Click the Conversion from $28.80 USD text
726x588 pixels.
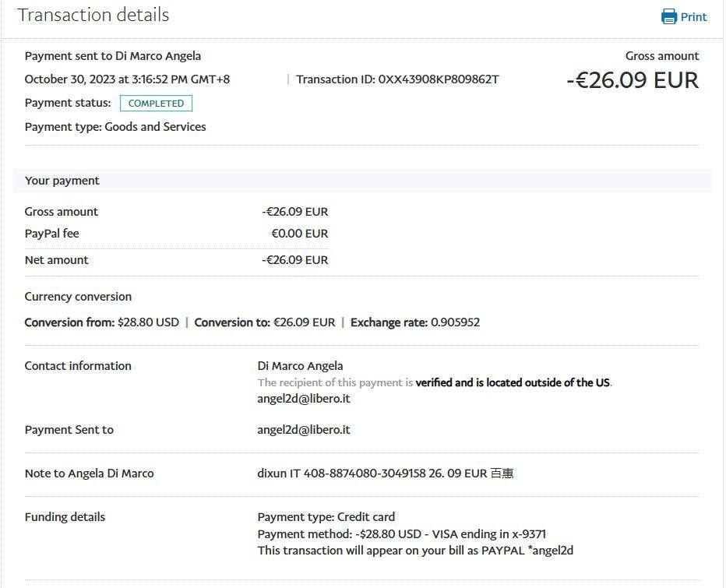102,322
